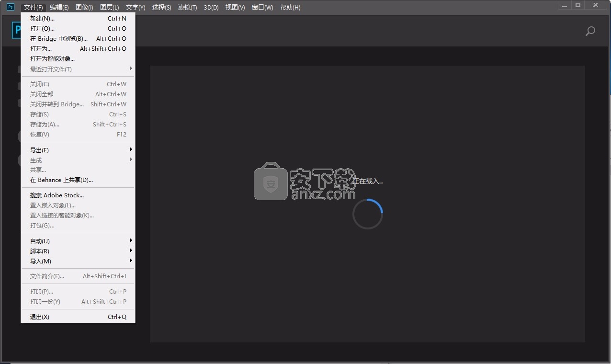
Task: Select 在 Bridge 中浏览(B)... entry
Action: click(78, 39)
